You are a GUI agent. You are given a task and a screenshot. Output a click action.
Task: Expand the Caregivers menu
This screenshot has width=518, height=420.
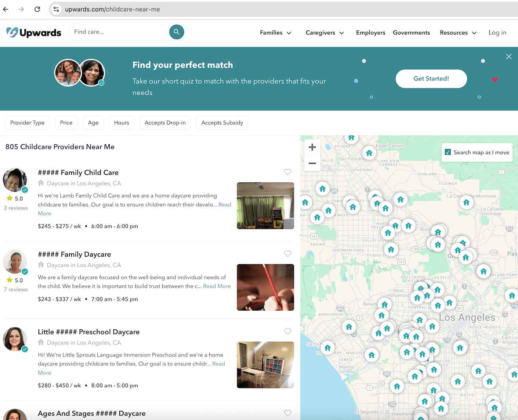[325, 33]
